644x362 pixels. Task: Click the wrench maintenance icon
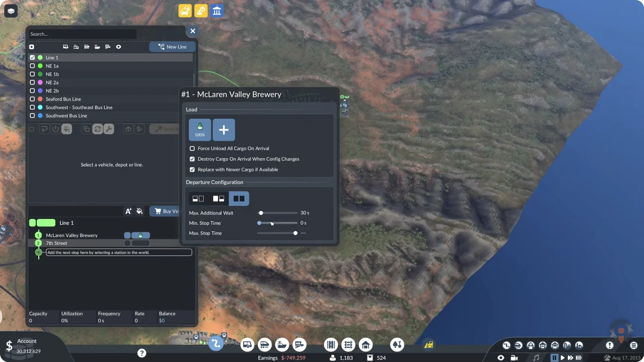[109, 129]
